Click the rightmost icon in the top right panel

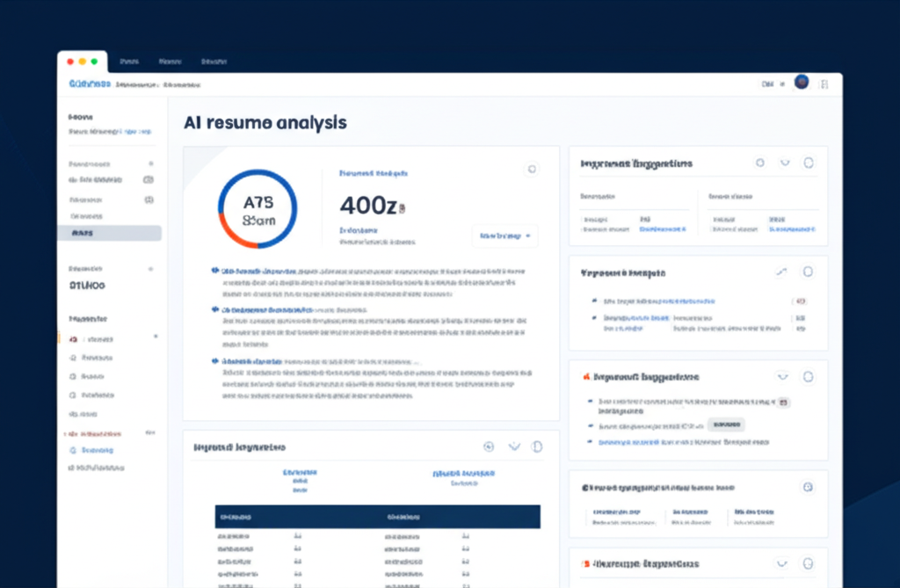(809, 163)
